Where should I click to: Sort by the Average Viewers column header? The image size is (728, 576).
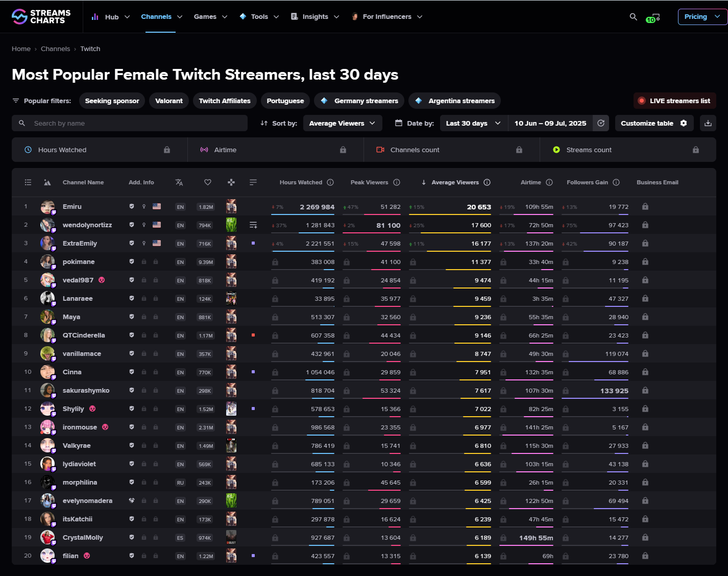455,182
